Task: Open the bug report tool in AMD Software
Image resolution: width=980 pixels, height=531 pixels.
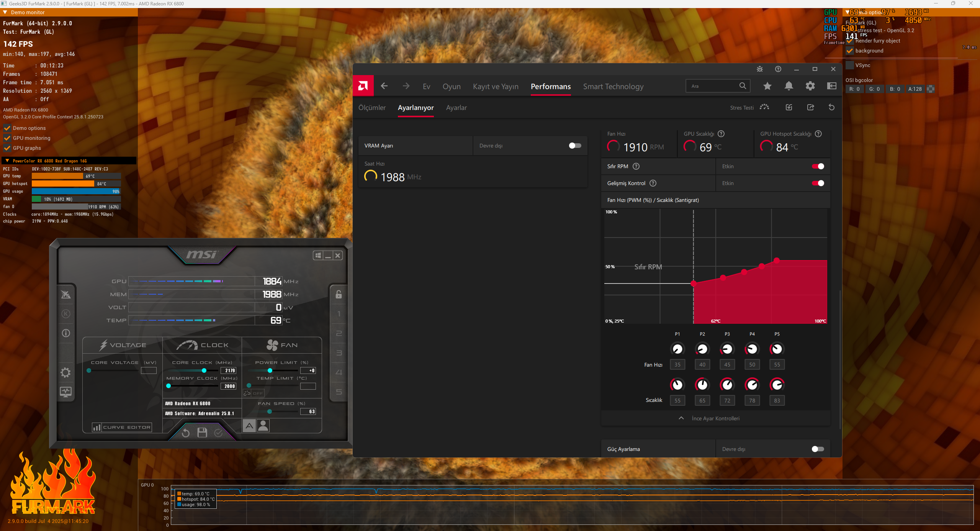Action: click(760, 69)
